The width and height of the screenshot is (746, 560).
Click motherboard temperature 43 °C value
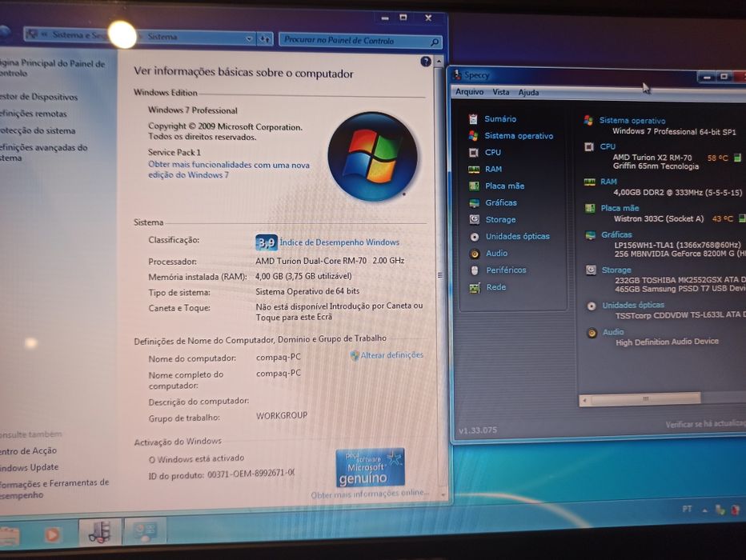click(722, 218)
